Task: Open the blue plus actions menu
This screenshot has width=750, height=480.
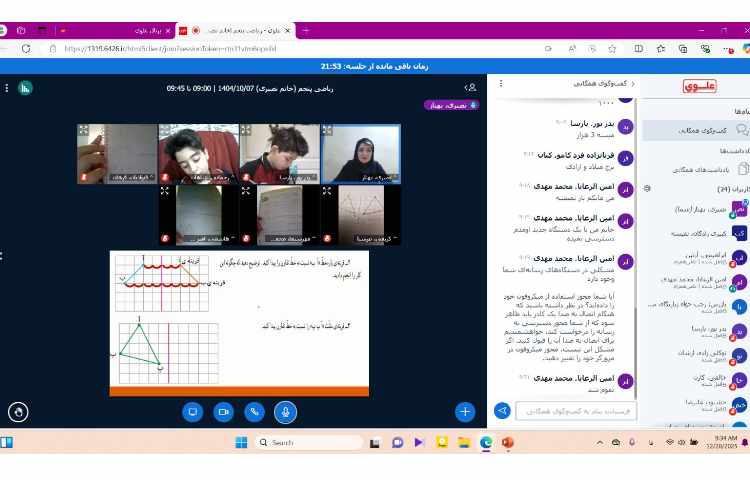Action: pyautogui.click(x=465, y=412)
